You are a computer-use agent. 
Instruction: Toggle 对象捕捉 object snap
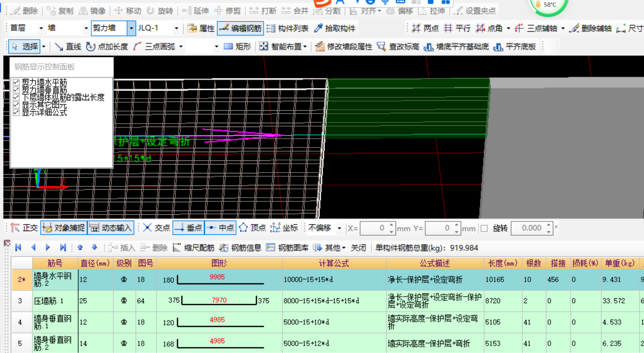point(64,228)
